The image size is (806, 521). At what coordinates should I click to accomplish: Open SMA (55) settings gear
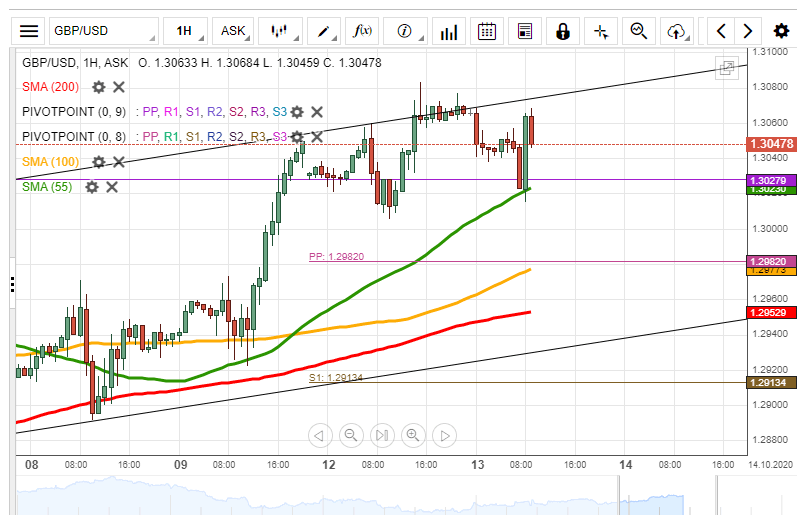[92, 187]
